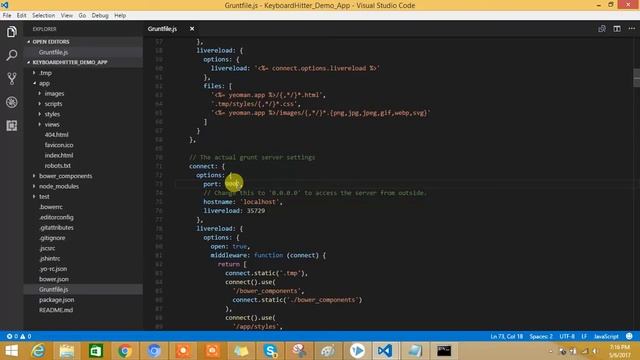This screenshot has height=360, width=640.
Task: Select Gruntfile.js under Open Editors
Action: tap(84, 52)
